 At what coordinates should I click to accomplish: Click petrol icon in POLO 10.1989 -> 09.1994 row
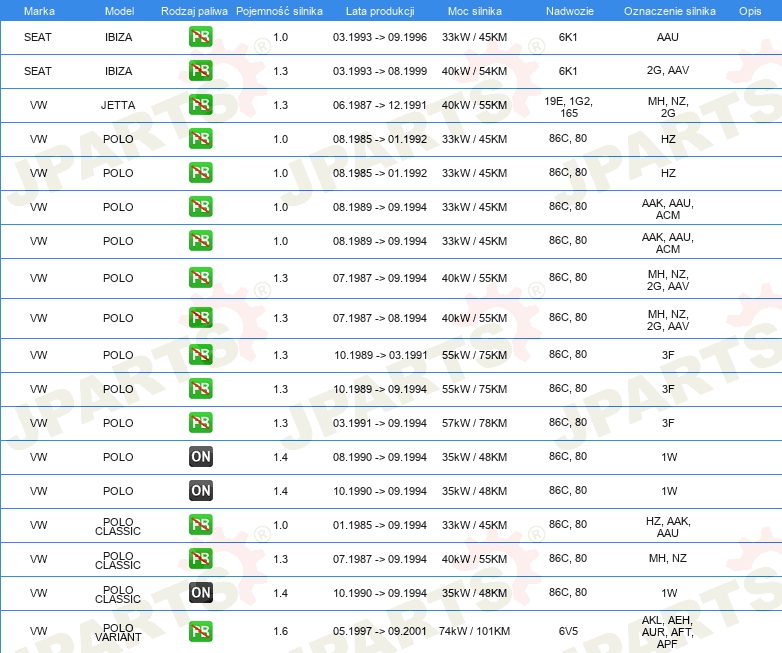pos(200,389)
